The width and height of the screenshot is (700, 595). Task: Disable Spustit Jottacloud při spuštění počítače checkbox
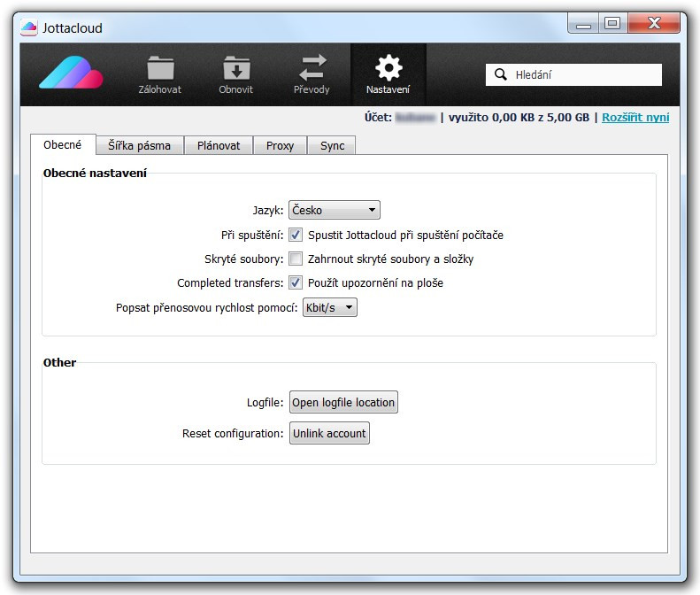(x=296, y=235)
